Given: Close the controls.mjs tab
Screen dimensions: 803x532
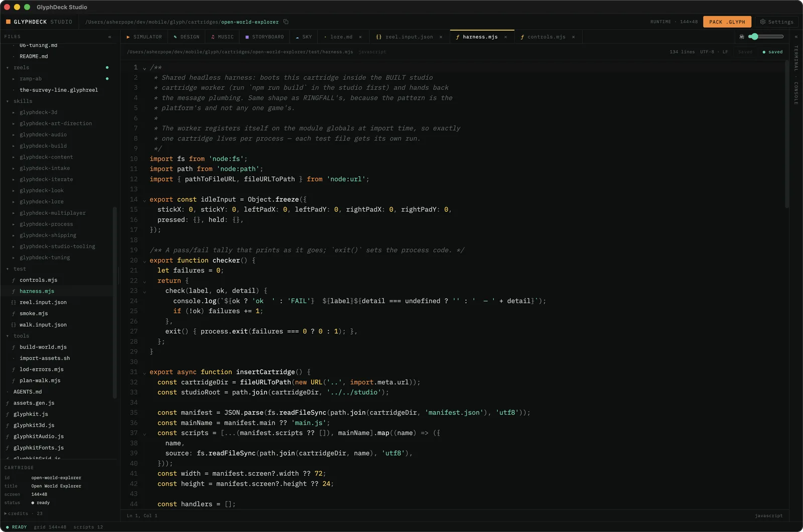Looking at the screenshot, I should 573,37.
